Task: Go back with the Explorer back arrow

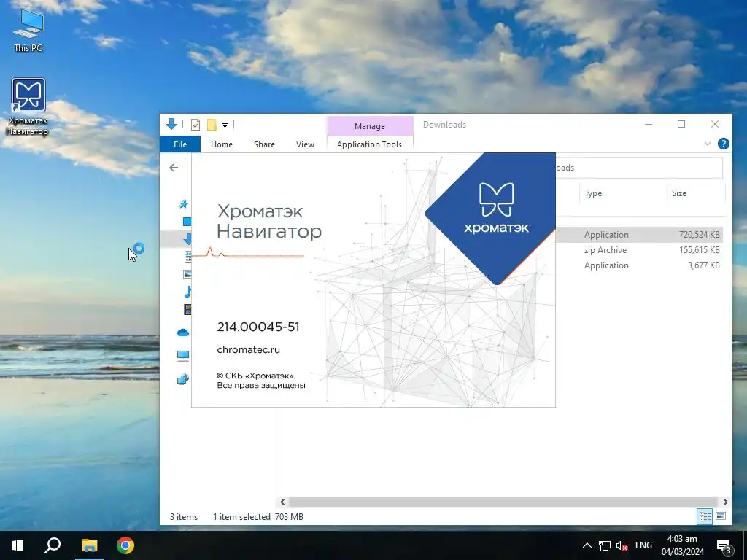Action: [x=174, y=168]
